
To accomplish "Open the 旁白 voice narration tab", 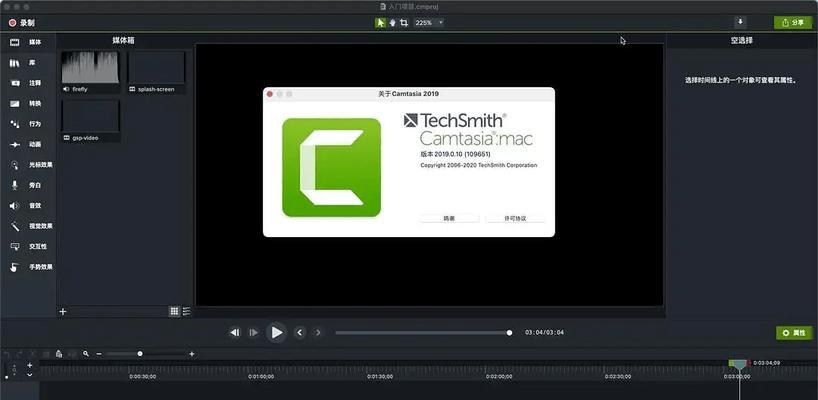I will tap(27, 185).
